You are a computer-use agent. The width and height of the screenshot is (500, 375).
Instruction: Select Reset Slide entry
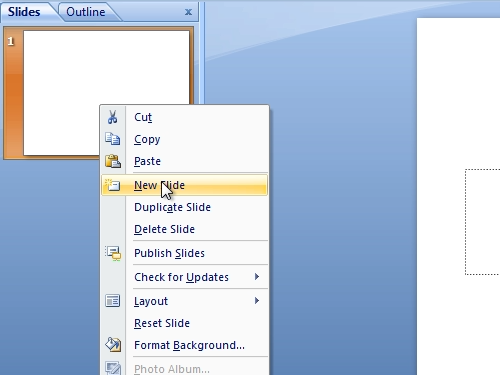[x=185, y=323]
